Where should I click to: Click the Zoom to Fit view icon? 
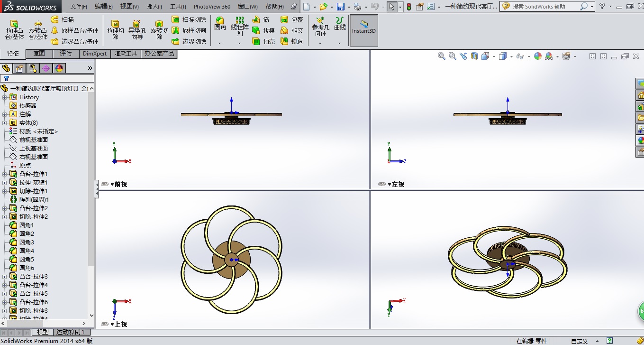442,56
